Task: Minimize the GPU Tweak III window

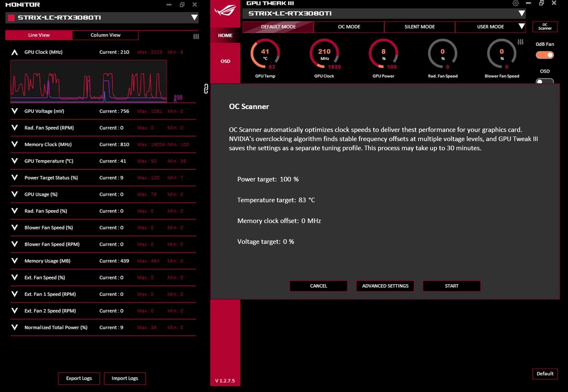Action: pos(529,3)
